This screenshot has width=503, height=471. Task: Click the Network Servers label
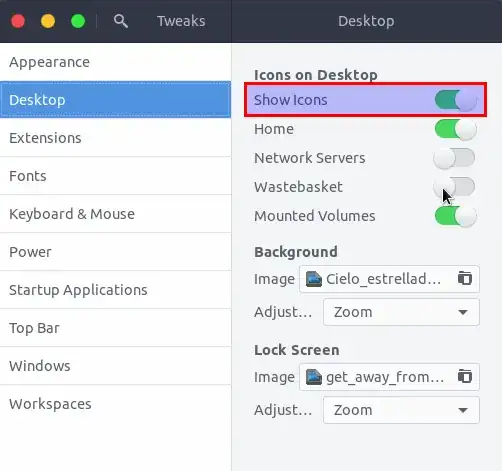pyautogui.click(x=310, y=158)
